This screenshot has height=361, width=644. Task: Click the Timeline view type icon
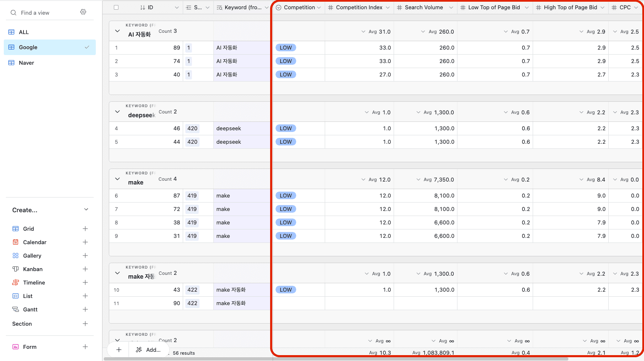pos(16,282)
